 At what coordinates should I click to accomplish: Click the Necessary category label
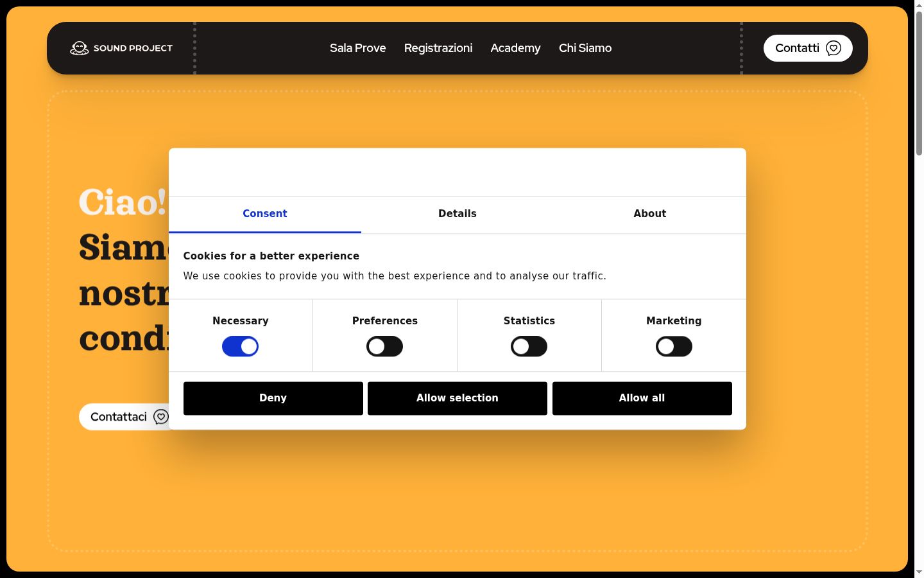click(241, 320)
